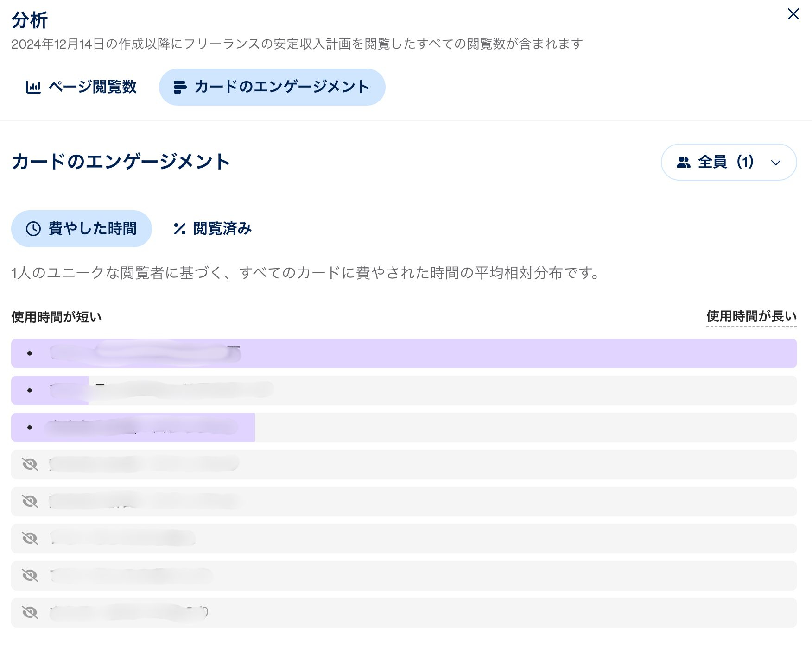
Task: Click the first hidden-eye icon row
Action: click(404, 465)
